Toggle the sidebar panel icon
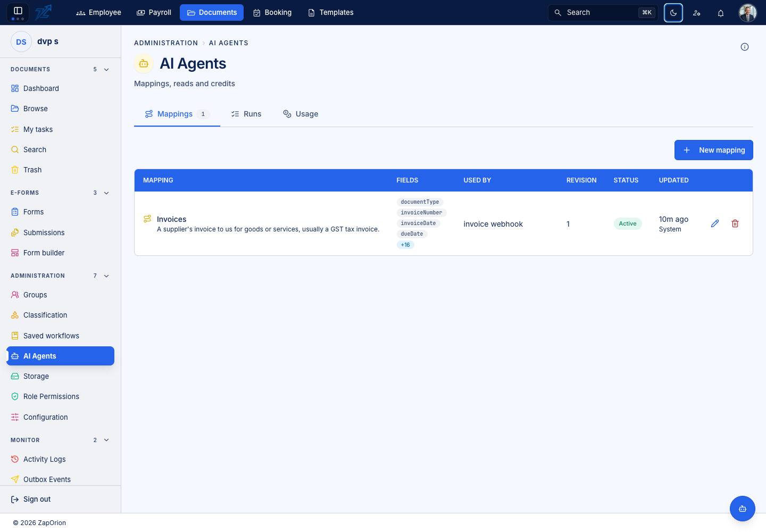 coord(18,12)
